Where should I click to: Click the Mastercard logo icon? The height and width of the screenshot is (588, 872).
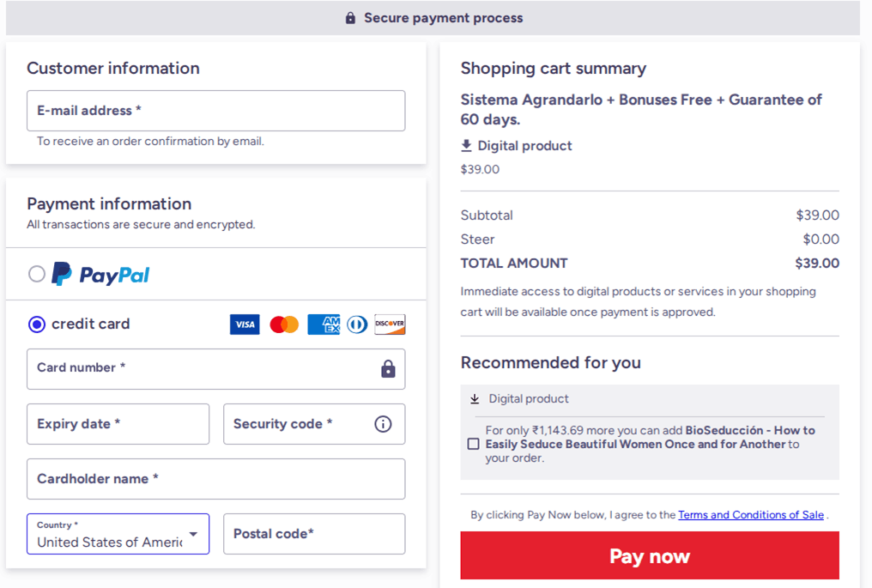point(284,324)
